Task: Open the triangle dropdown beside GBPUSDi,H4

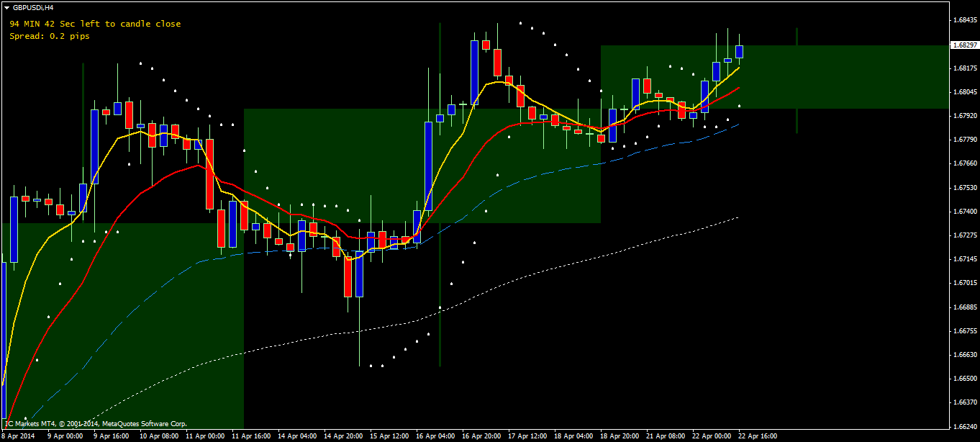Action: [x=6, y=7]
